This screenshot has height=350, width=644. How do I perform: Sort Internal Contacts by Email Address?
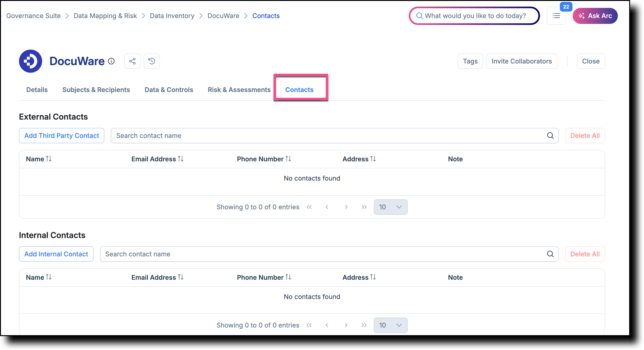point(181,277)
